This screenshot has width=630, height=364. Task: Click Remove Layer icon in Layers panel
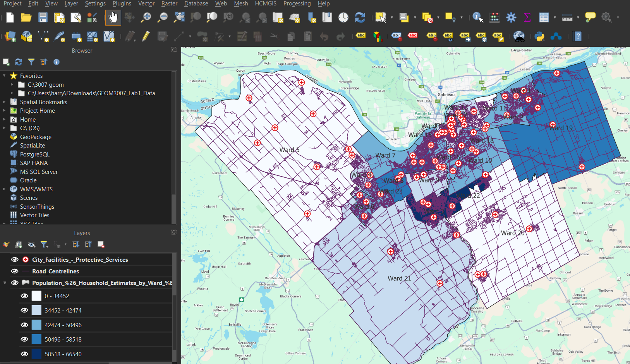click(x=101, y=244)
